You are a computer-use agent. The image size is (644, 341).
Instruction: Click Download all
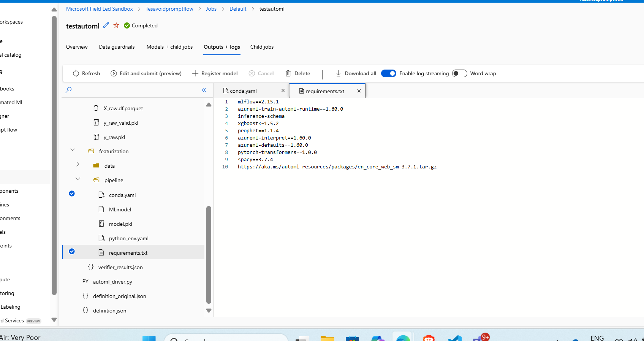click(x=356, y=73)
